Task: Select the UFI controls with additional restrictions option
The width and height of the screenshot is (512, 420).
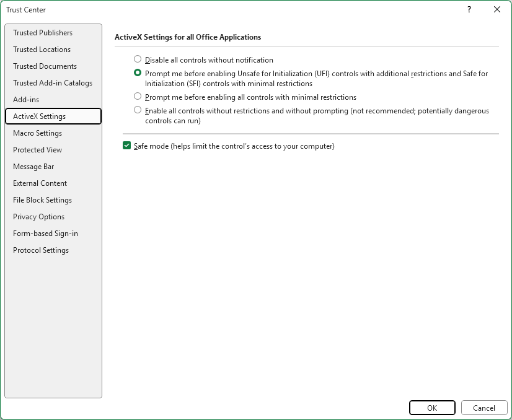Action: (137, 72)
